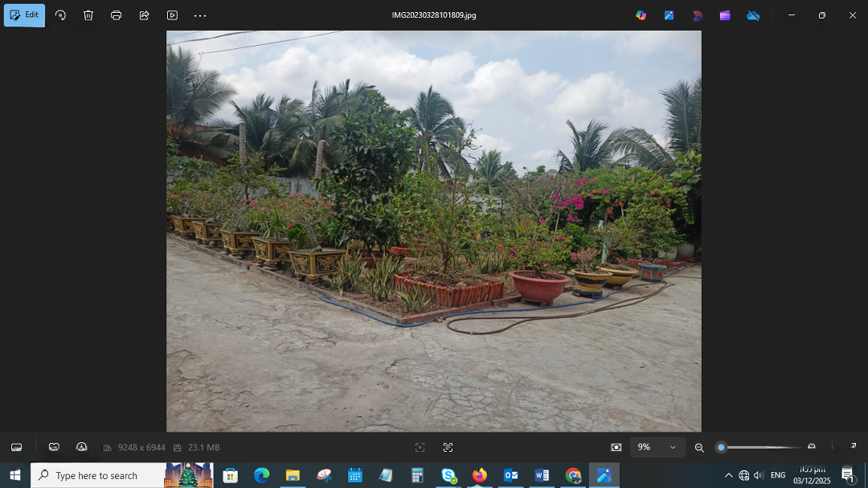Print the current photo

click(x=117, y=15)
